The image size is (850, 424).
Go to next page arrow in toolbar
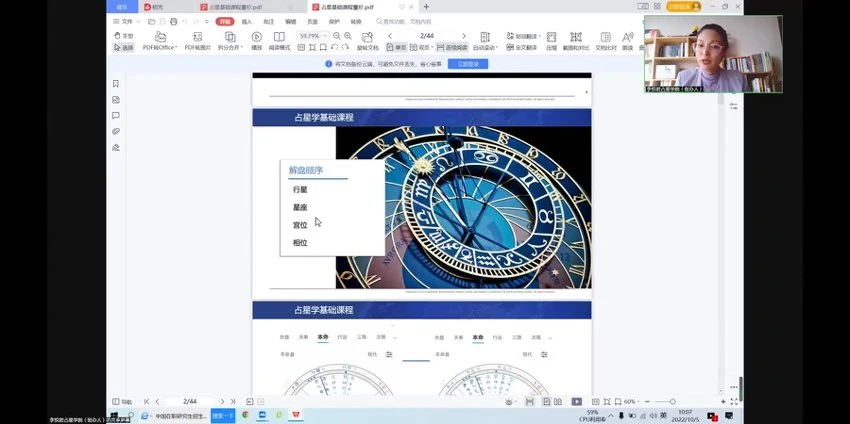click(463, 36)
